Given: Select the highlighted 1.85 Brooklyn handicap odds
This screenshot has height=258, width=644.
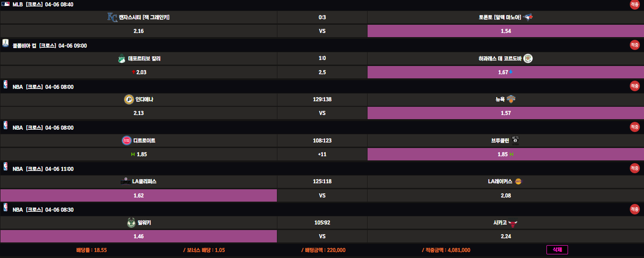Looking at the screenshot, I should pos(505,154).
